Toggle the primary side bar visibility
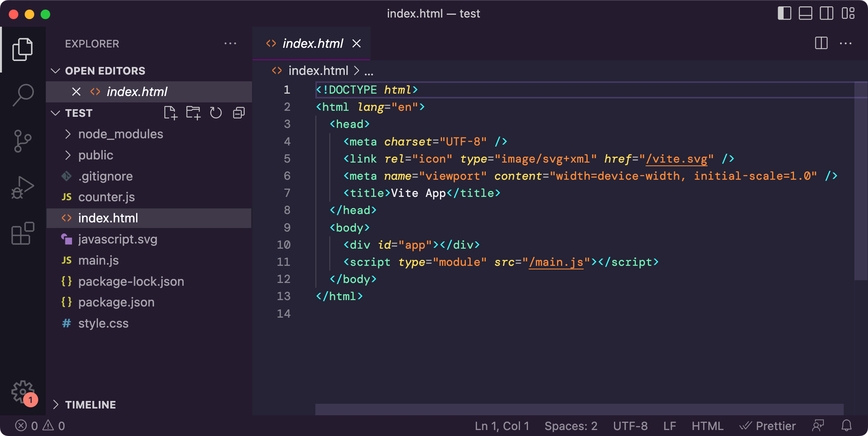The image size is (868, 436). [x=784, y=14]
